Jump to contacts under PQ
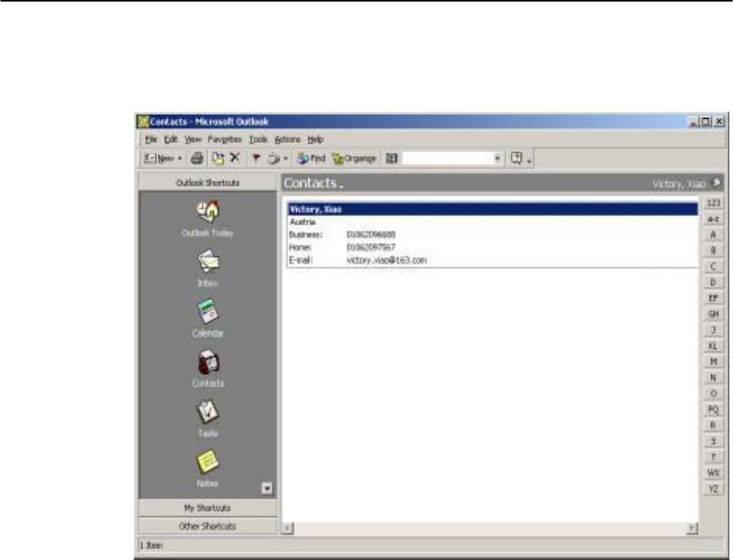This screenshot has width=733, height=560. (713, 409)
